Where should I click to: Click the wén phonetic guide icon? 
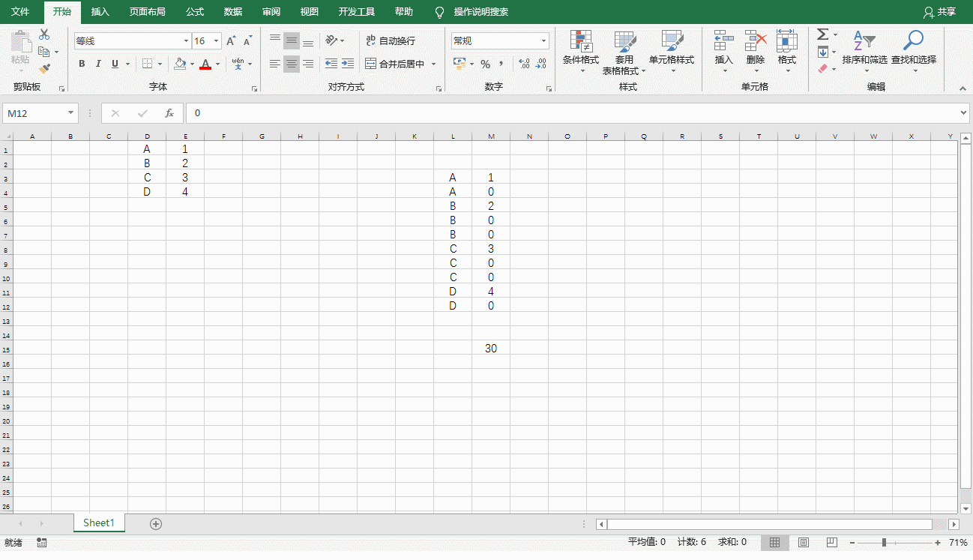tap(238, 64)
